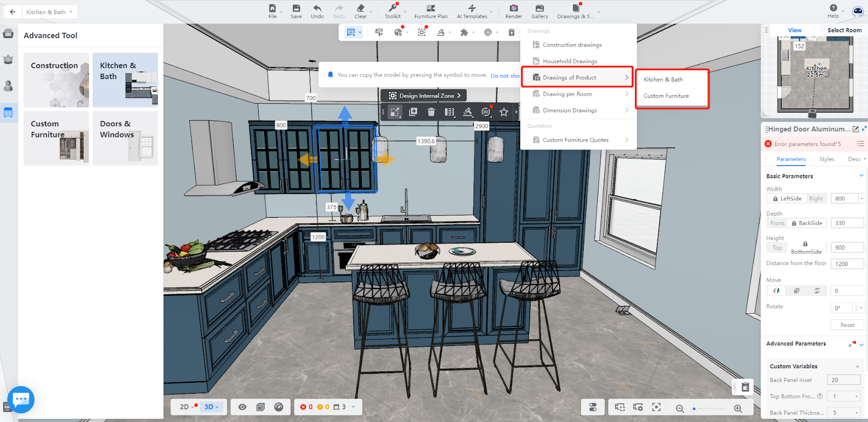Toggle visibility with the eye icon

click(x=242, y=407)
